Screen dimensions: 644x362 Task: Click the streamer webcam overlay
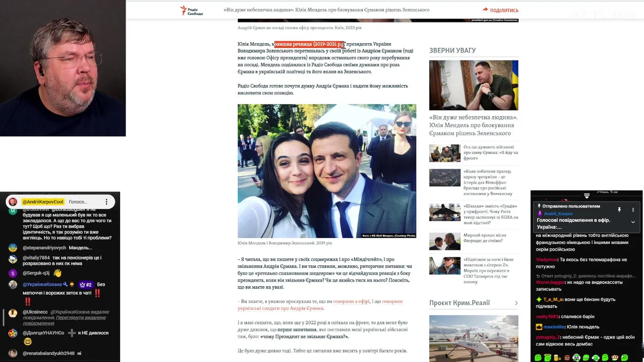coord(63,68)
